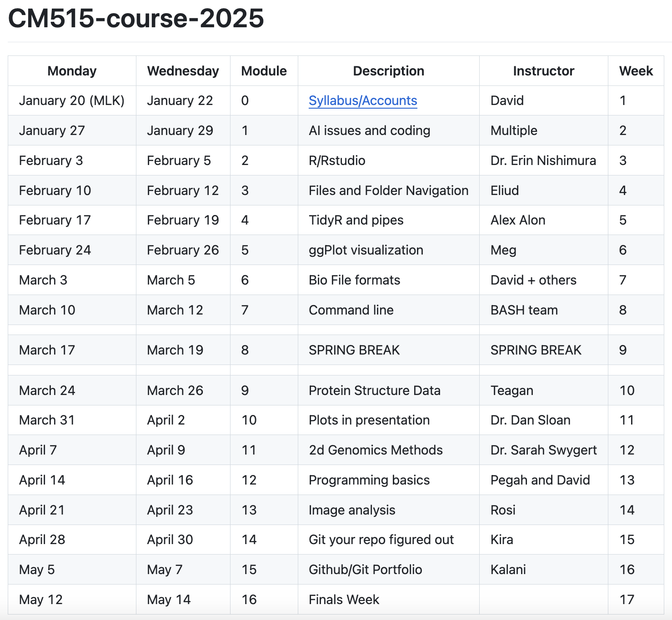
Task: Click the week 17 cell
Action: (x=627, y=600)
